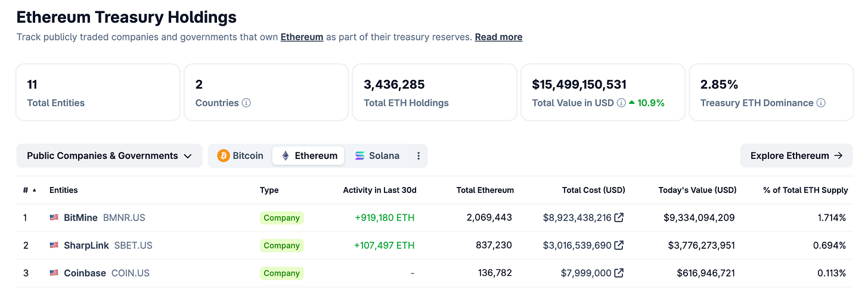
Task: Click the 0.113% supply percentage
Action: [831, 273]
